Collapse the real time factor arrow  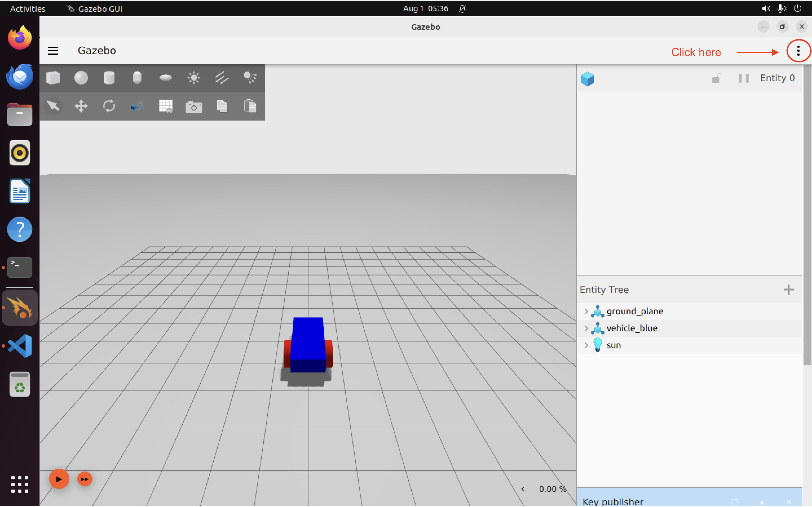click(523, 489)
